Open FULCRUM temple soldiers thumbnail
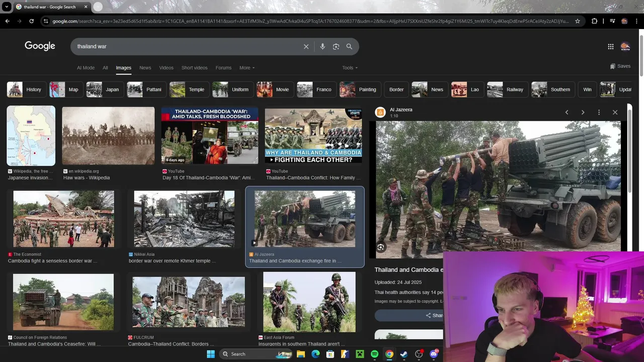Viewport: 644px width, 362px height. [x=189, y=302]
